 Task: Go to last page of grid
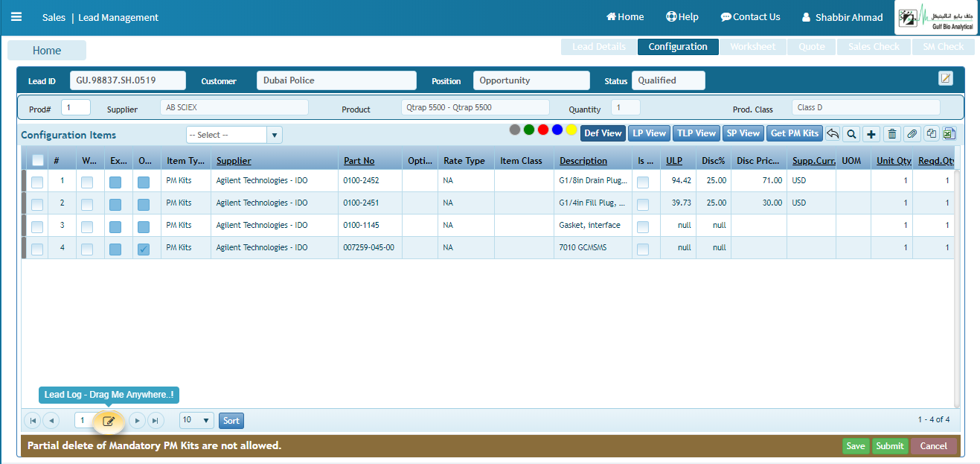click(x=156, y=421)
